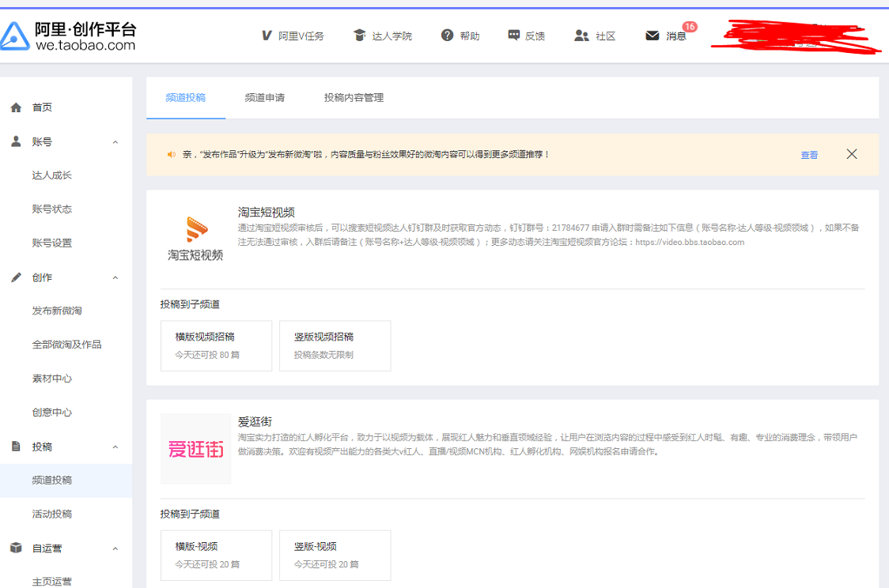Image resolution: width=889 pixels, height=588 pixels.
Task: Click the 投稿 document icon in sidebar
Action: [16, 447]
